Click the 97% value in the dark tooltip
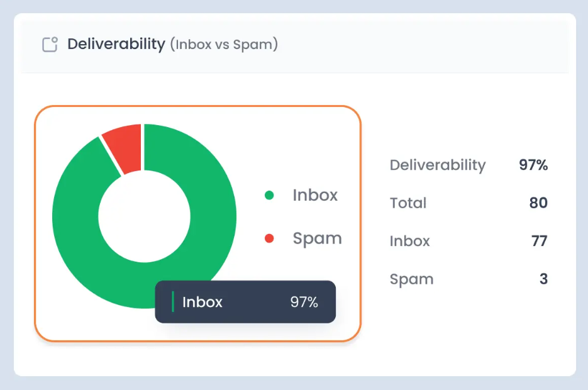Screen dimensions: 588x390 point(304,302)
